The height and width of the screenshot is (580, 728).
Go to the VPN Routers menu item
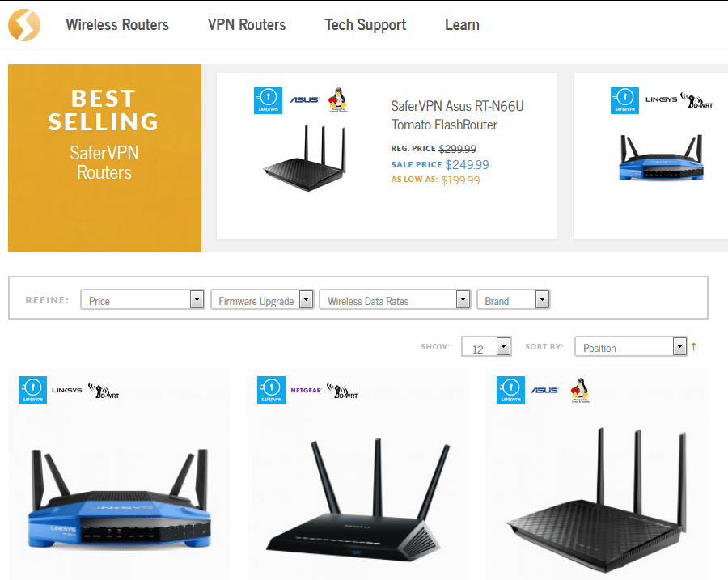[x=247, y=24]
